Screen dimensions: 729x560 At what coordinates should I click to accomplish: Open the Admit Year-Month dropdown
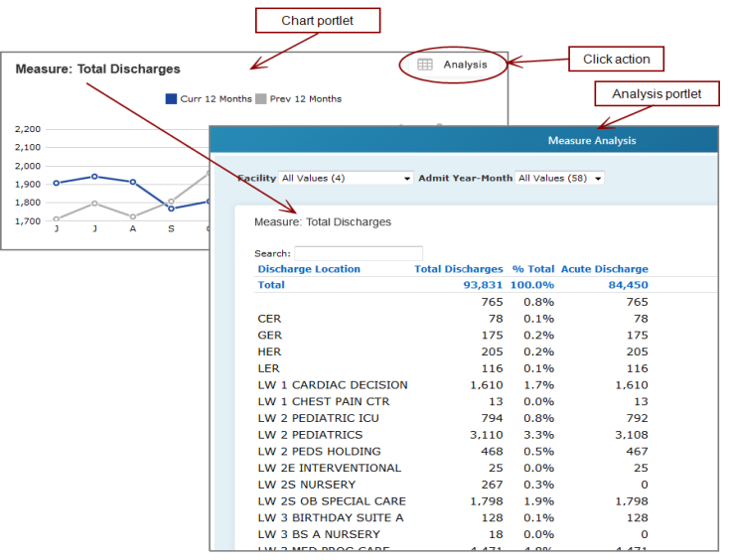click(x=559, y=178)
